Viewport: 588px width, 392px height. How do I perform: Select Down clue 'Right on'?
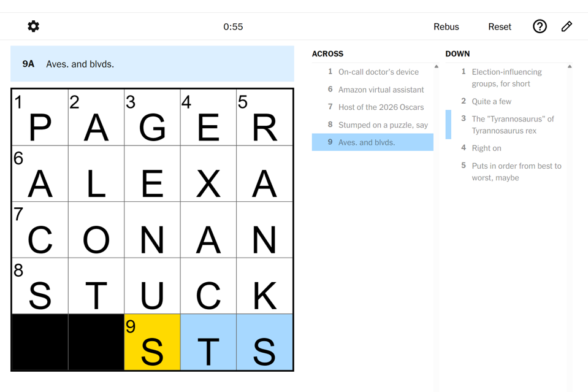[486, 148]
